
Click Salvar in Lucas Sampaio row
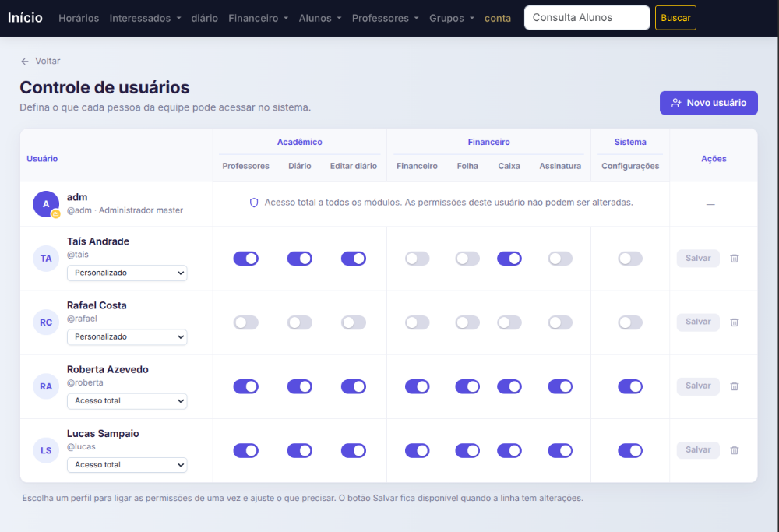tap(698, 450)
